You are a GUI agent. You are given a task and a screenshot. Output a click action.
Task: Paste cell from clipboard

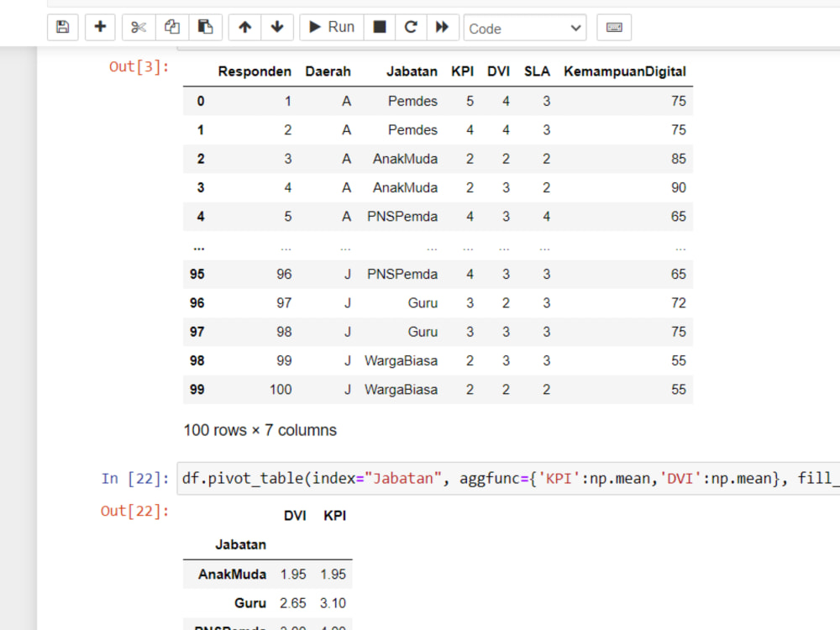tap(204, 27)
